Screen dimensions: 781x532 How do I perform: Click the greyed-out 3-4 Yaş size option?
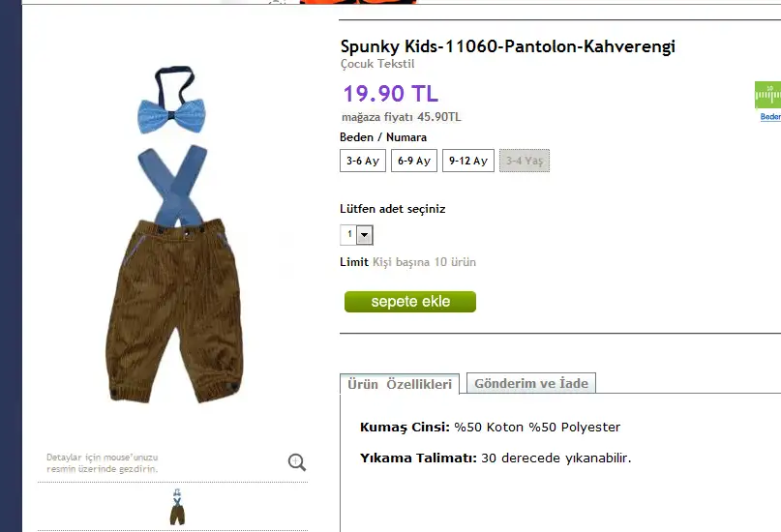(x=525, y=161)
